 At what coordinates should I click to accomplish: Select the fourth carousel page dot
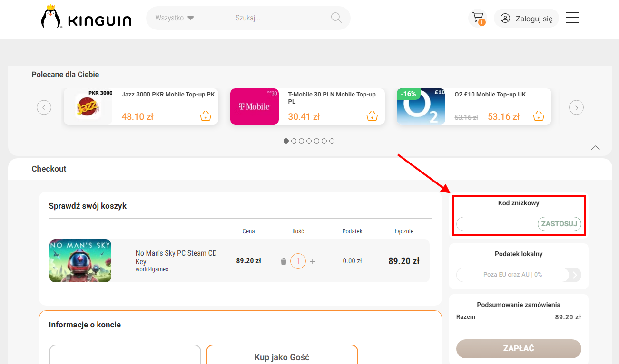pos(309,141)
